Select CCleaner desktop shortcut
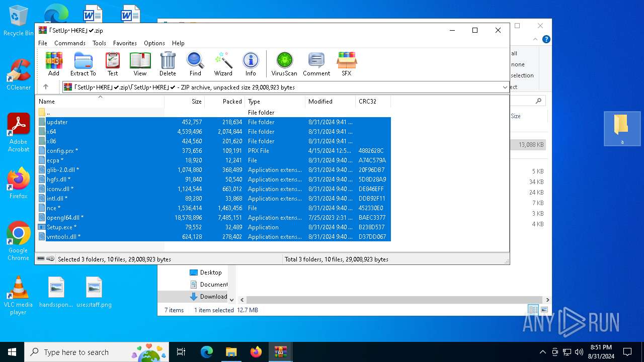 (x=19, y=74)
